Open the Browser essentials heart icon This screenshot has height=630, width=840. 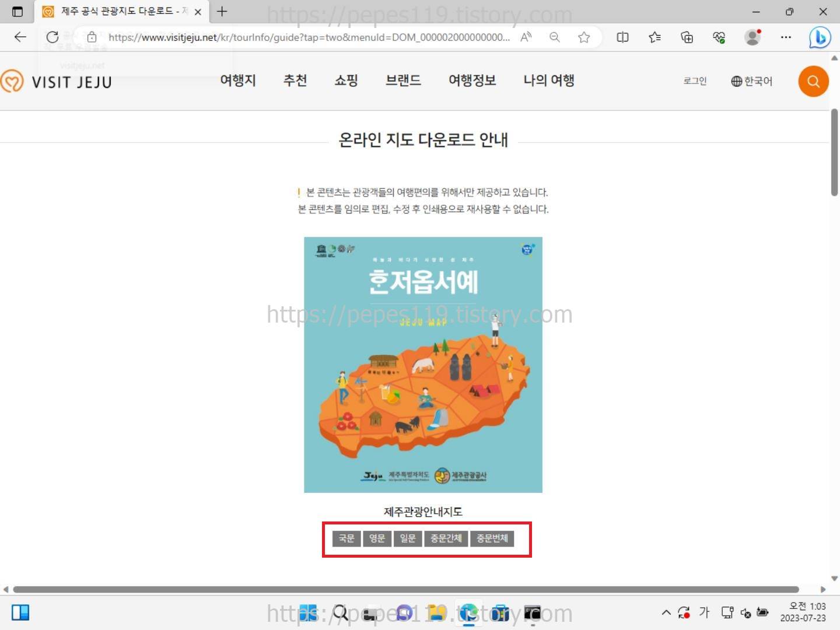click(x=719, y=37)
